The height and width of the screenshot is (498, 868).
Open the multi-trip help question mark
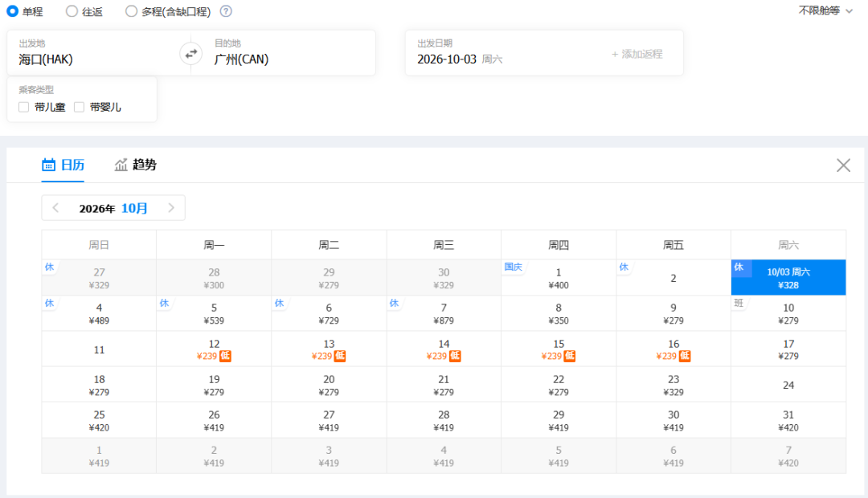point(226,11)
